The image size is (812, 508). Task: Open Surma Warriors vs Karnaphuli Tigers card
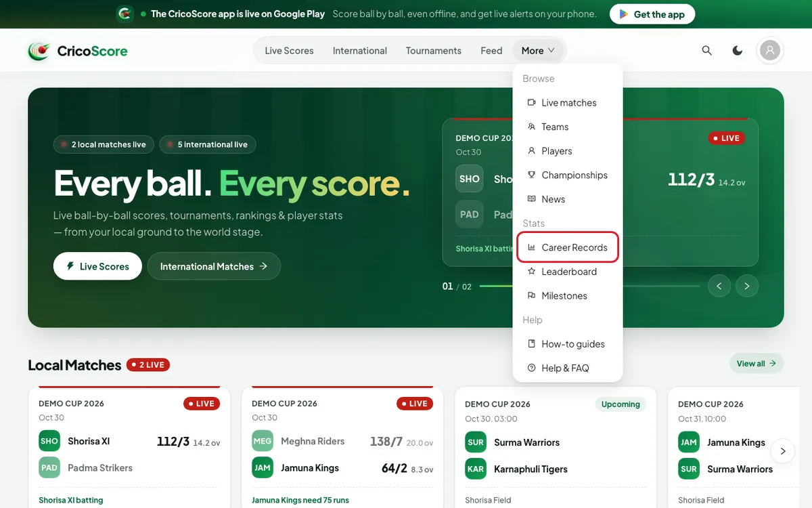pyautogui.click(x=556, y=447)
